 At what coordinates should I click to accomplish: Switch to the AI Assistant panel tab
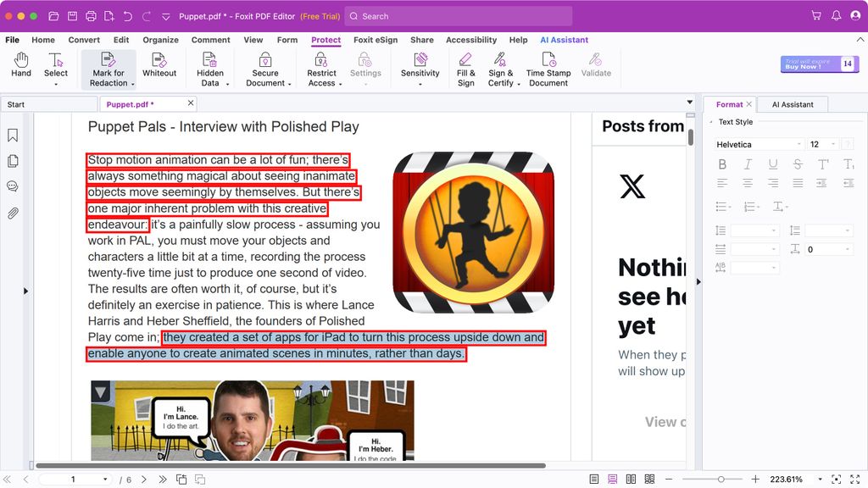(x=792, y=104)
